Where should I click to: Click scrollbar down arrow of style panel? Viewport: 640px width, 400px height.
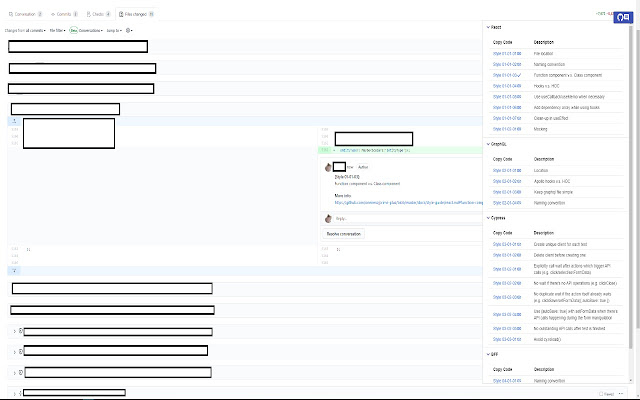(x=631, y=380)
